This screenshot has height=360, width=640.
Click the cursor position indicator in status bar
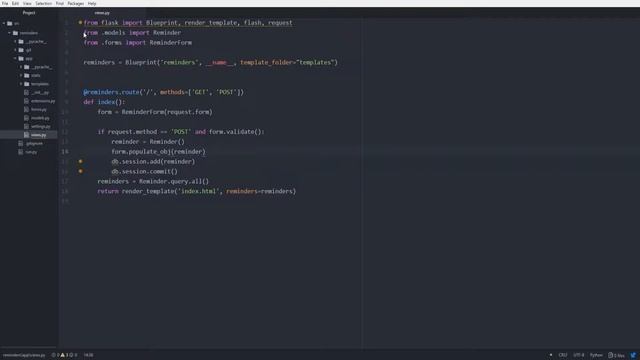(88, 355)
